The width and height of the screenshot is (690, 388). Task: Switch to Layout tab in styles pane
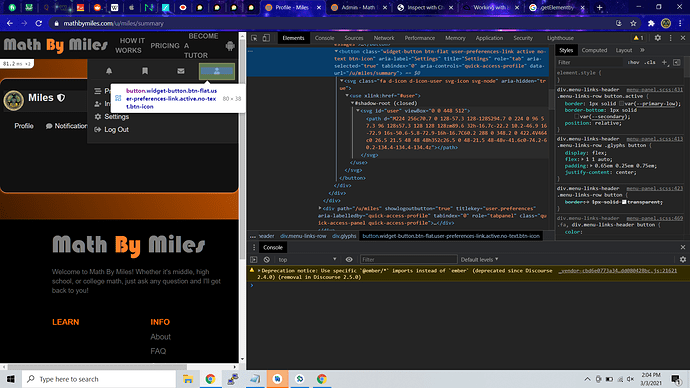tap(624, 50)
